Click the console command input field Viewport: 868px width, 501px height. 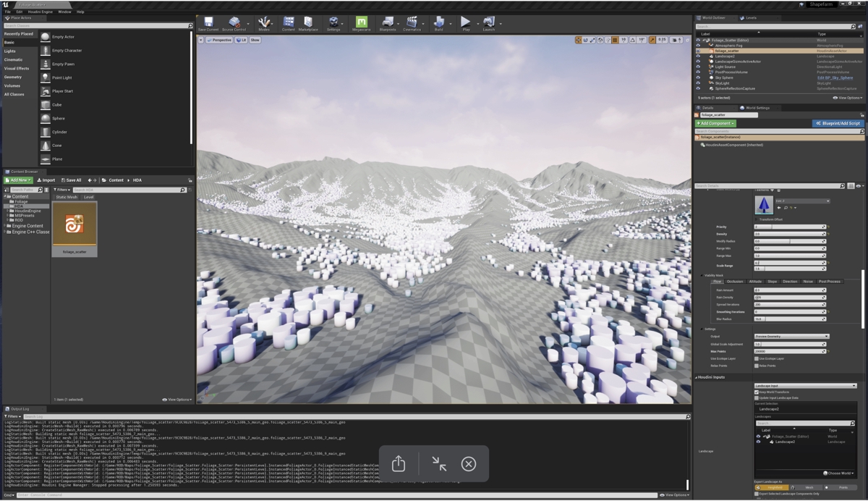(x=336, y=495)
